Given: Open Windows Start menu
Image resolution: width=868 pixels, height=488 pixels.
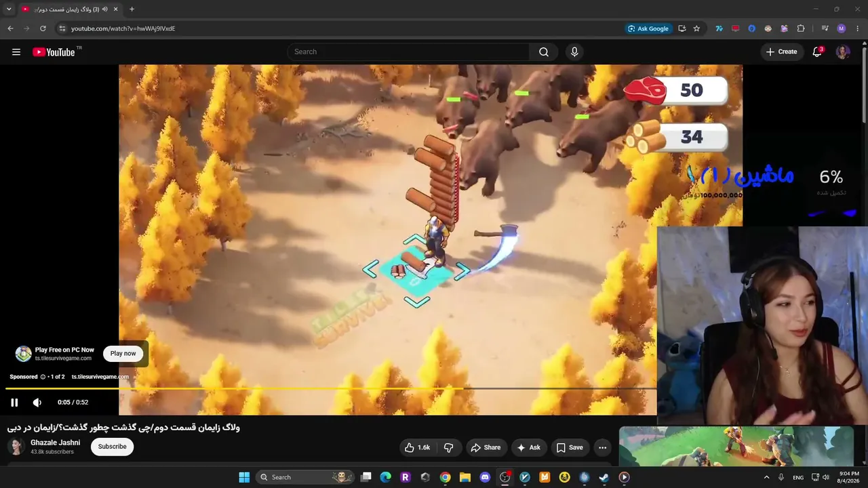Looking at the screenshot, I should click(244, 477).
